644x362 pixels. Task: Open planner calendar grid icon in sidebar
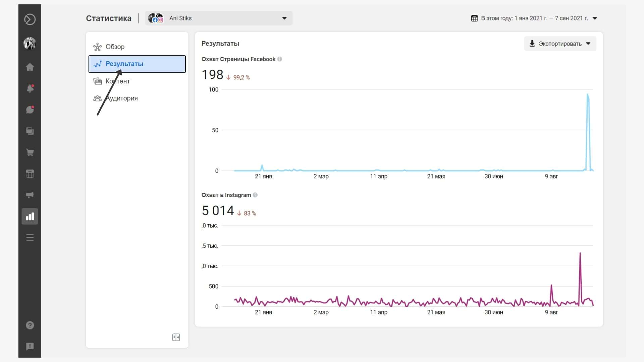[30, 174]
